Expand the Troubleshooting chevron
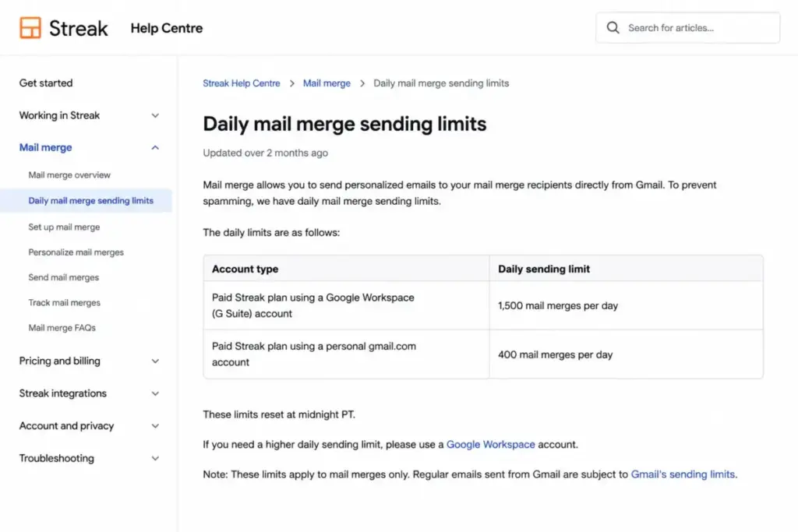 point(155,458)
